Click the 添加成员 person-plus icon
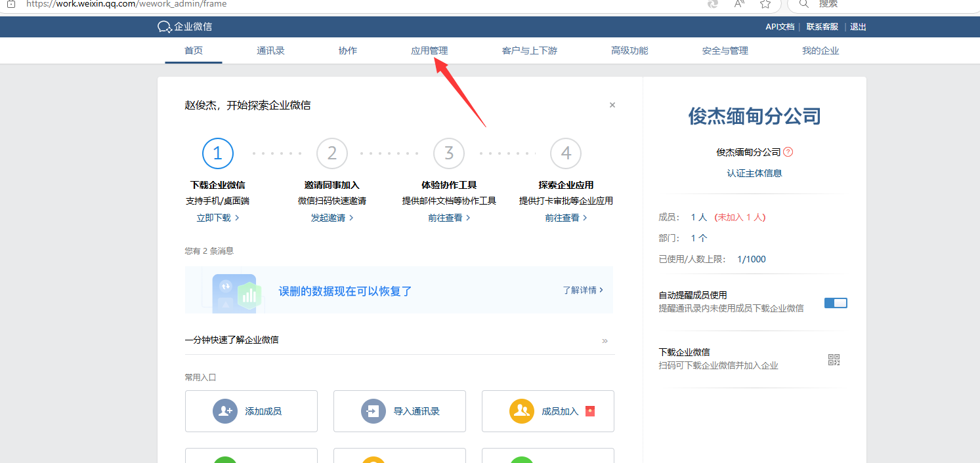Image resolution: width=980 pixels, height=463 pixels. (224, 411)
